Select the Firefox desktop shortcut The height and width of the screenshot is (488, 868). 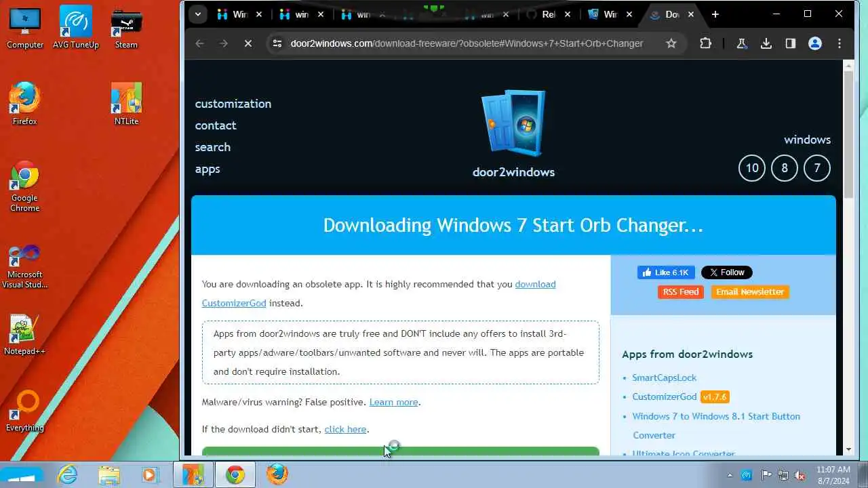25,104
